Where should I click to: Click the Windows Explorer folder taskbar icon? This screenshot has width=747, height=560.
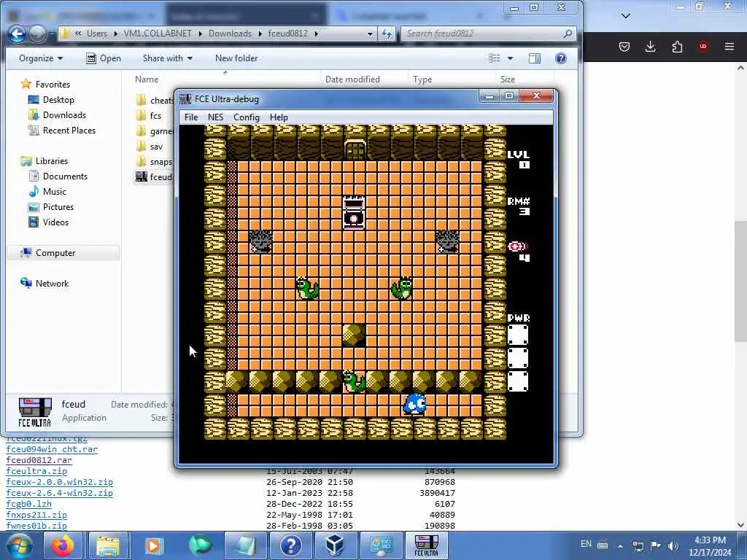point(108,545)
